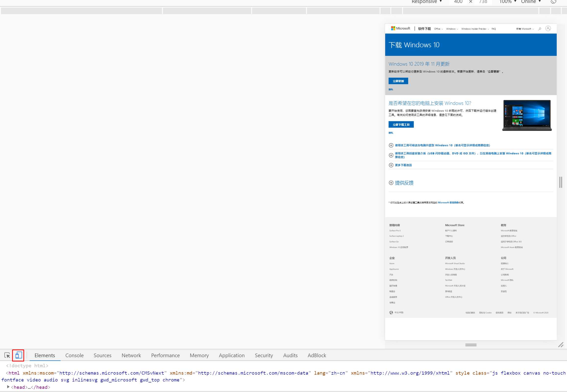Screen dimensions: 567x392
Task: Click plus icon beside 使用该工具创建安装介质
Action: click(391, 155)
